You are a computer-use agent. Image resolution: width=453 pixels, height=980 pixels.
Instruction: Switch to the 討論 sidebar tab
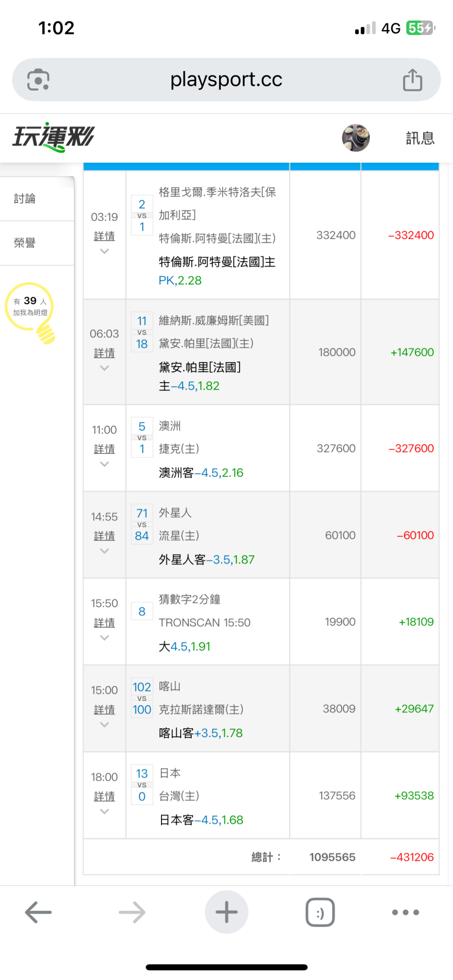click(25, 199)
